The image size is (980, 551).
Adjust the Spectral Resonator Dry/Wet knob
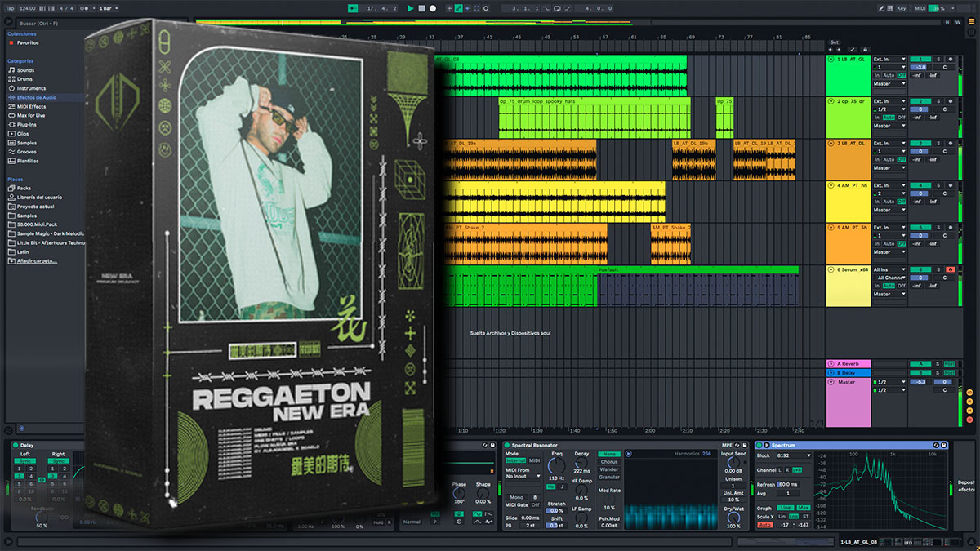733,516
